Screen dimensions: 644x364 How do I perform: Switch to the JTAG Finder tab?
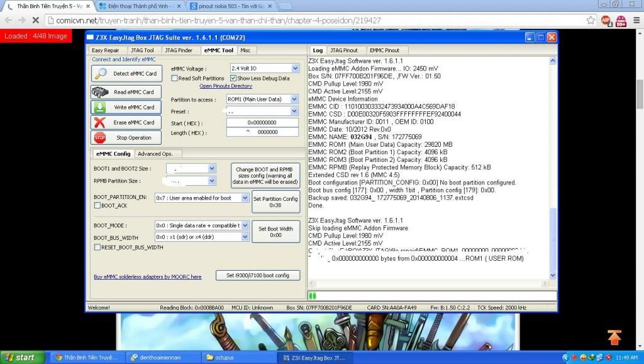click(179, 50)
